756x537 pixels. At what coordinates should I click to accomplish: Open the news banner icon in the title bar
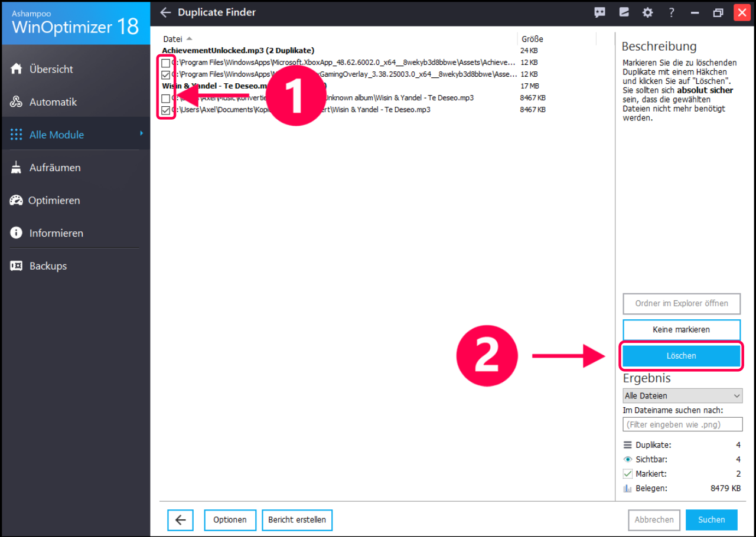(x=624, y=12)
